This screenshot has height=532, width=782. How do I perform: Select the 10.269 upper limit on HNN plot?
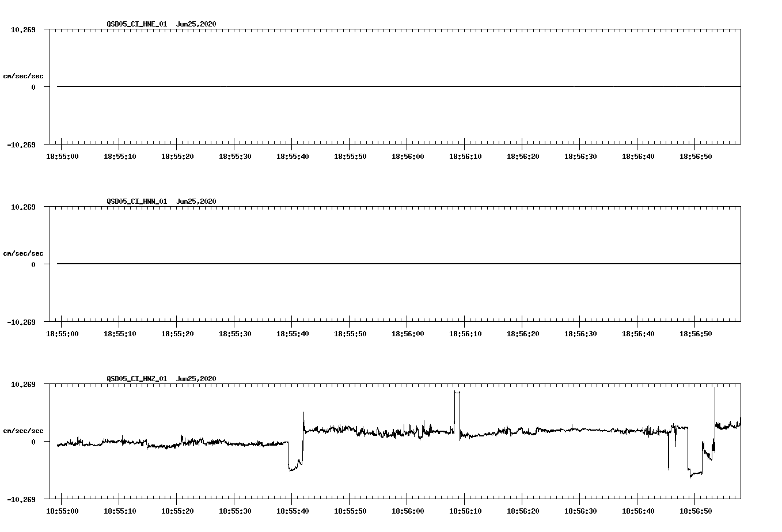(23, 207)
